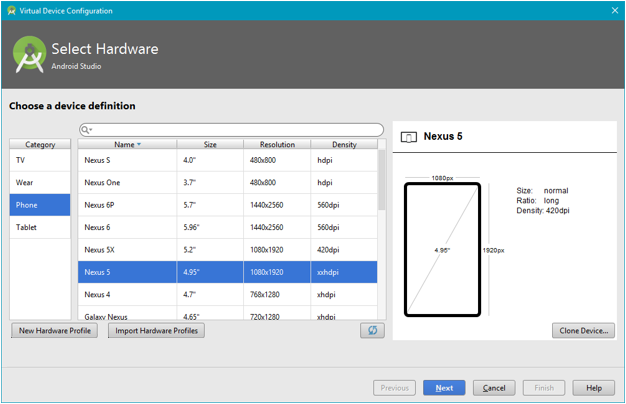
Task: Select the highlighted Nexus 5 row
Action: tap(228, 272)
